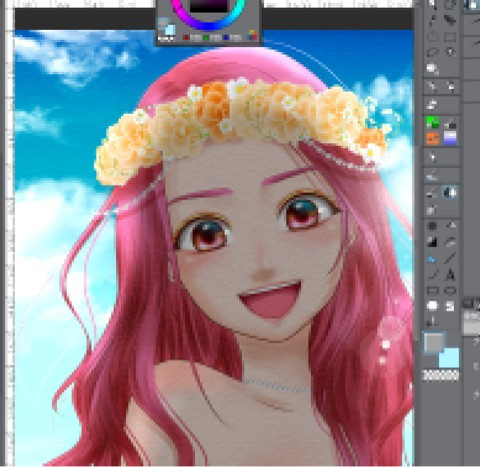The image size is (480, 467).
Task: Select the light blue sub color swatch
Action: (450, 358)
